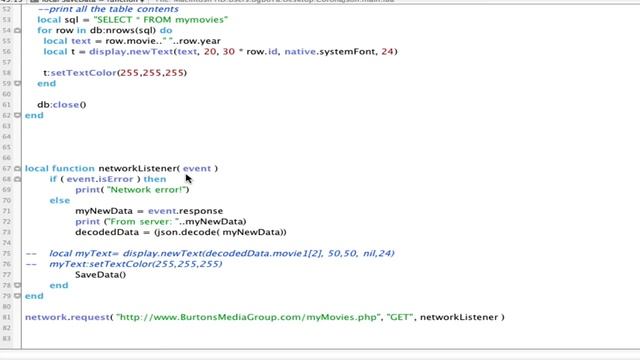640x360 pixels.
Task: Click 't:setTextColor(255,255,255)' on line 58
Action: click(115, 73)
